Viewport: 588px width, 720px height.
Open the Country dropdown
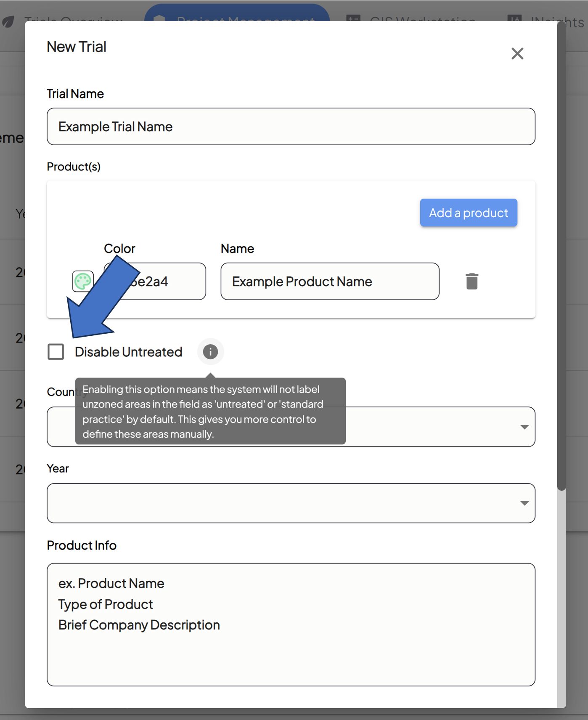[x=291, y=426]
